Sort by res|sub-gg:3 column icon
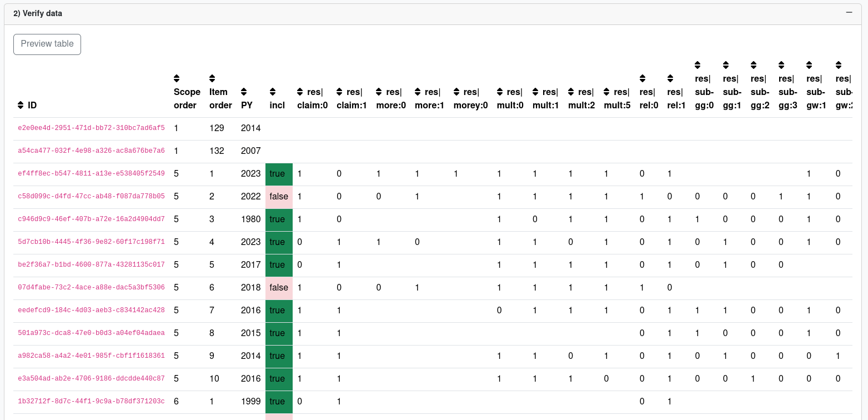The image size is (868, 420). pos(782,65)
